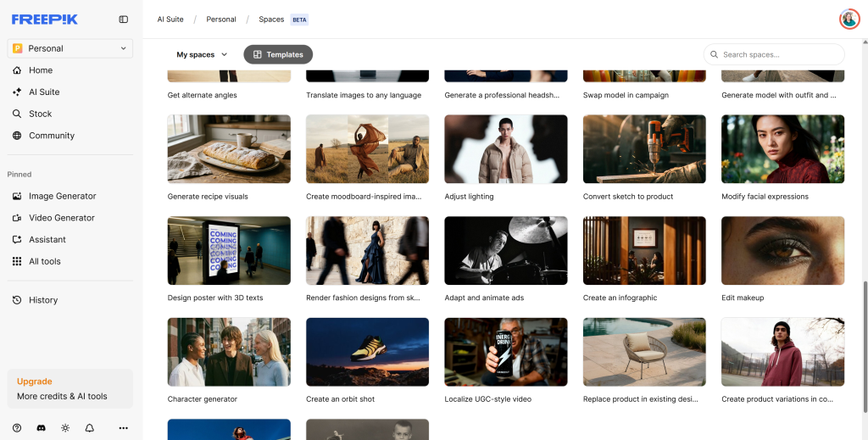Open the help question mark icon
Screen dimensions: 868x440
17,428
